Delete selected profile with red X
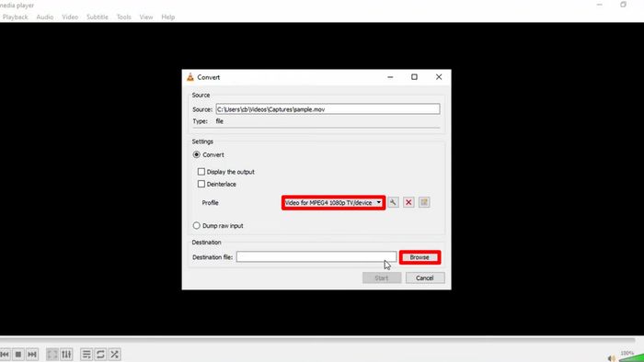This screenshot has height=362, width=644. [x=408, y=202]
